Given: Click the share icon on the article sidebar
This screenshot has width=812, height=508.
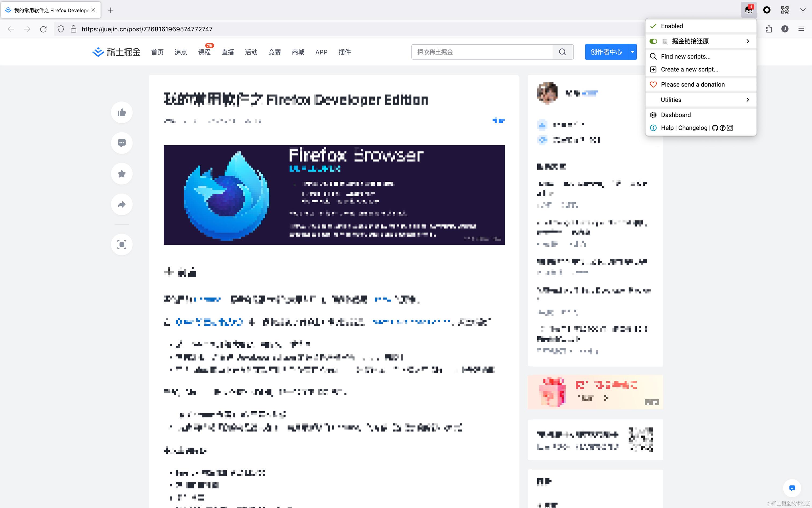Looking at the screenshot, I should click(x=122, y=204).
